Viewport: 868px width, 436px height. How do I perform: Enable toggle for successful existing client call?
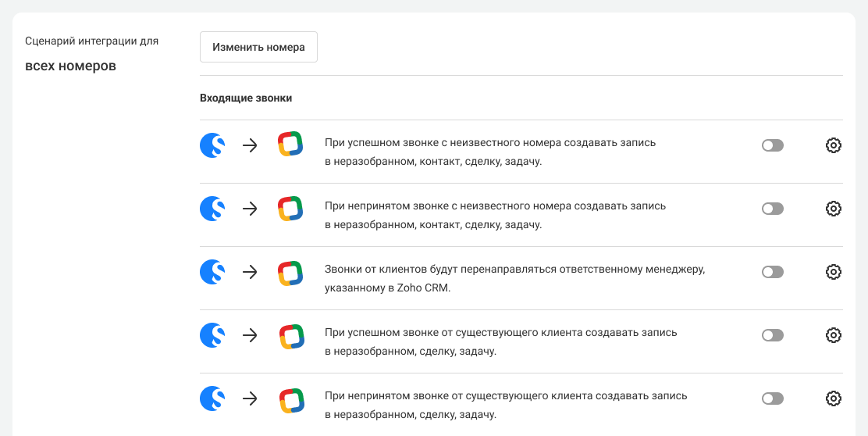pyautogui.click(x=772, y=335)
